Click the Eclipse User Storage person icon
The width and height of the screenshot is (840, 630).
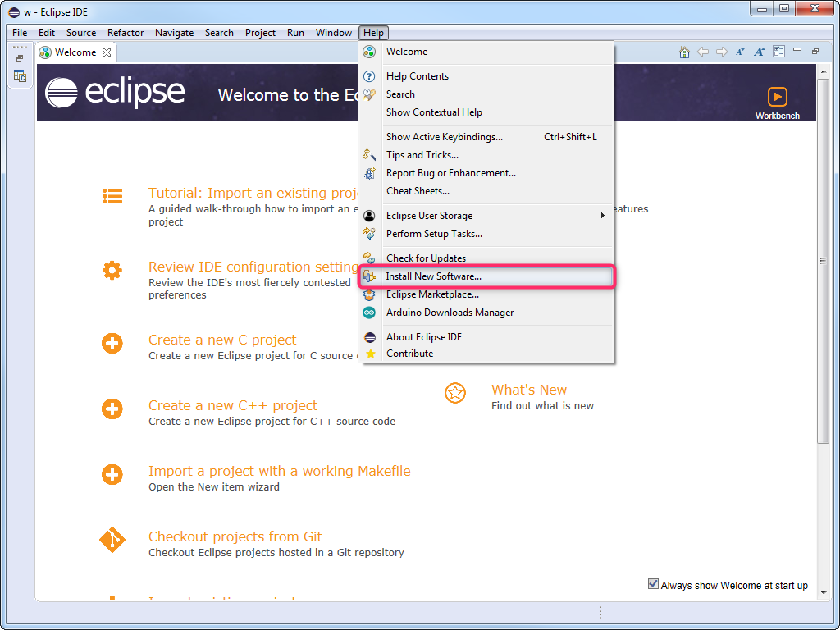point(369,216)
